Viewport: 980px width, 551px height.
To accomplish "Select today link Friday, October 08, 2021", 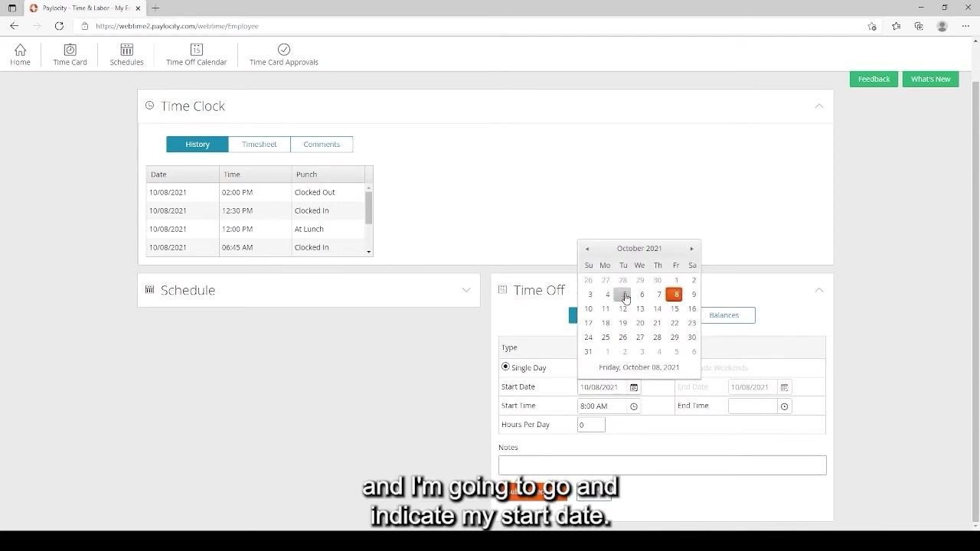I will click(639, 367).
